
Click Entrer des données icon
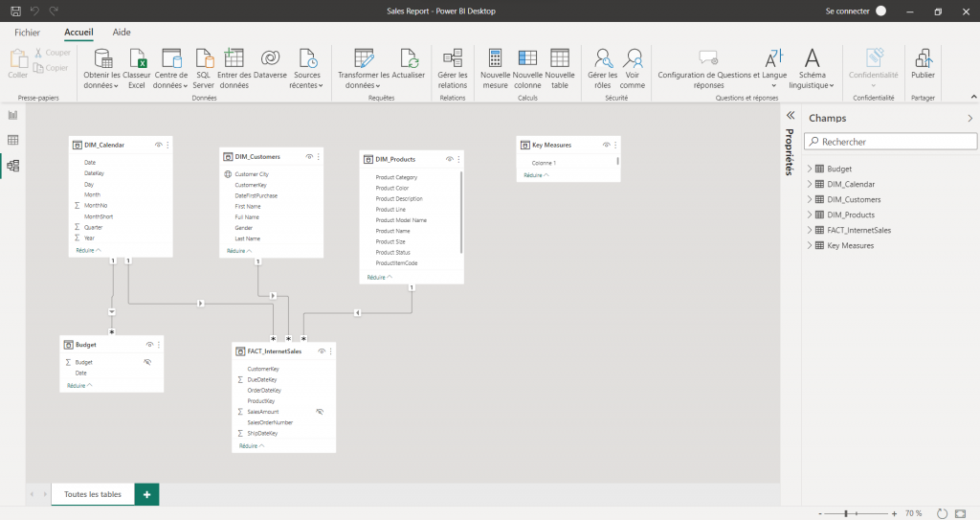coord(234,58)
